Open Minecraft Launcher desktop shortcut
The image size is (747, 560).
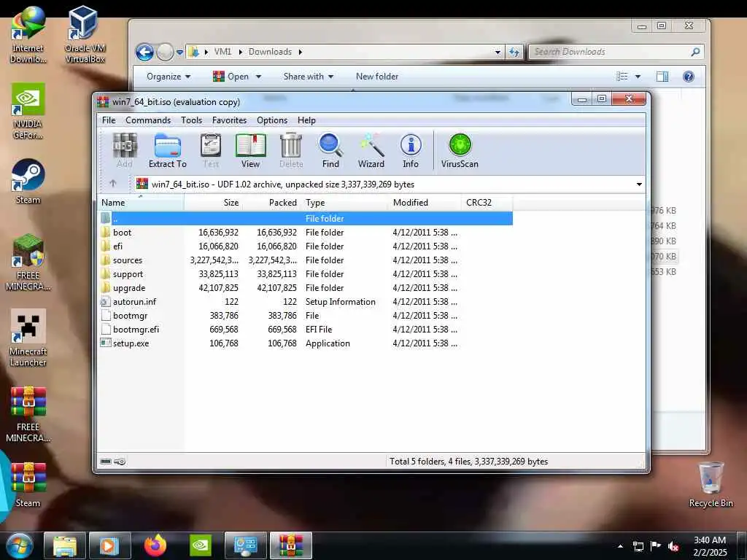tap(28, 338)
